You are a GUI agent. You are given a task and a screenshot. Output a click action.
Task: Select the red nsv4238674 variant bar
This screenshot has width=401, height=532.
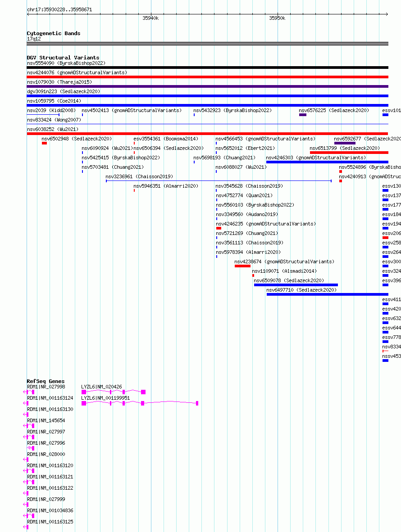[x=242, y=266]
